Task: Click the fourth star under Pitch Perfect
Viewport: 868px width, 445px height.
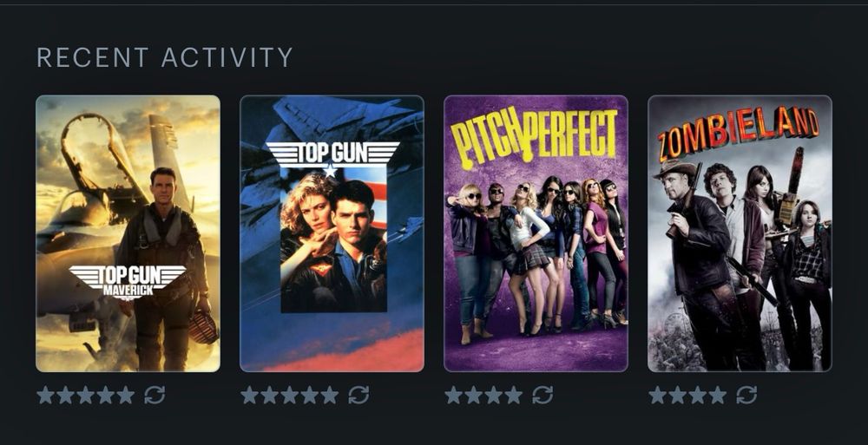Action: tap(514, 396)
